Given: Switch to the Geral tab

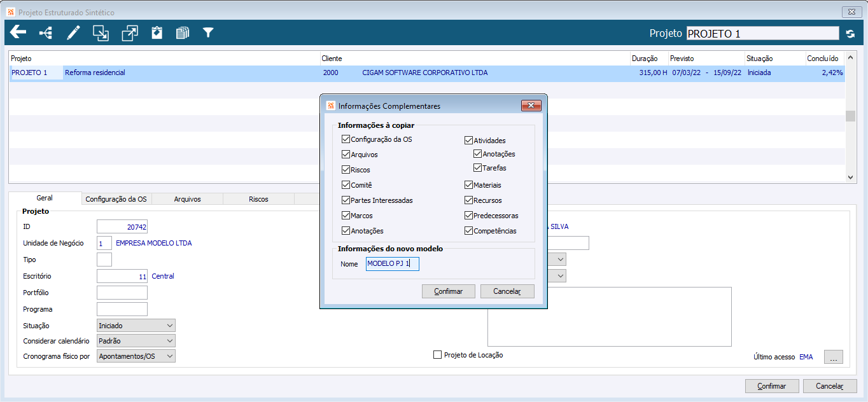Looking at the screenshot, I should tap(45, 198).
